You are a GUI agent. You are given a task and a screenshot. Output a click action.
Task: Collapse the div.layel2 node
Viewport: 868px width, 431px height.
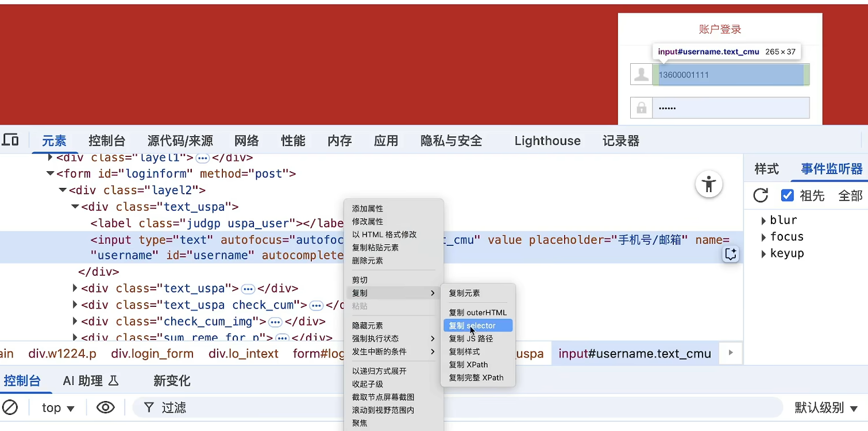click(x=63, y=190)
